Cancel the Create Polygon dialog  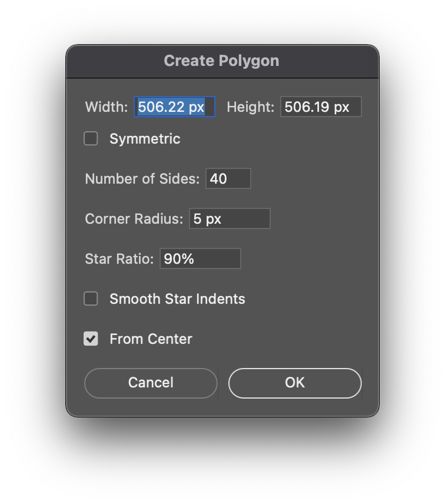tap(151, 383)
